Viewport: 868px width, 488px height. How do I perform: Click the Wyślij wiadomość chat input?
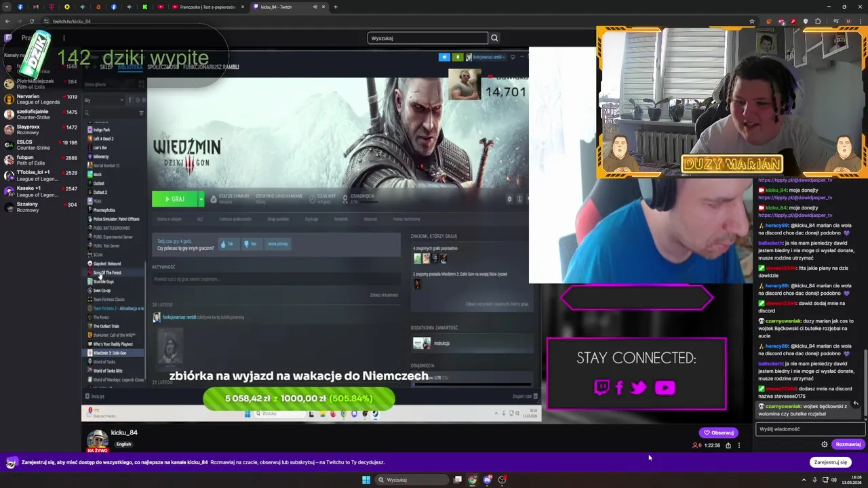click(x=810, y=428)
